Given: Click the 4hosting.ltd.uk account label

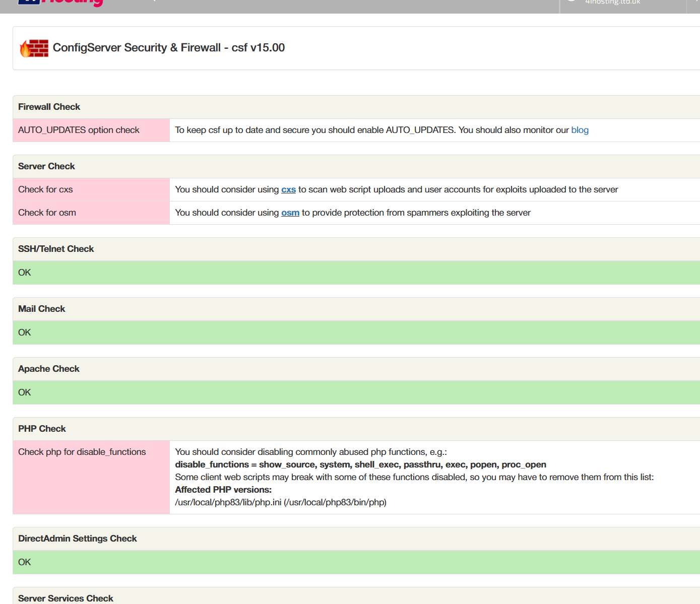Looking at the screenshot, I should coord(612,3).
